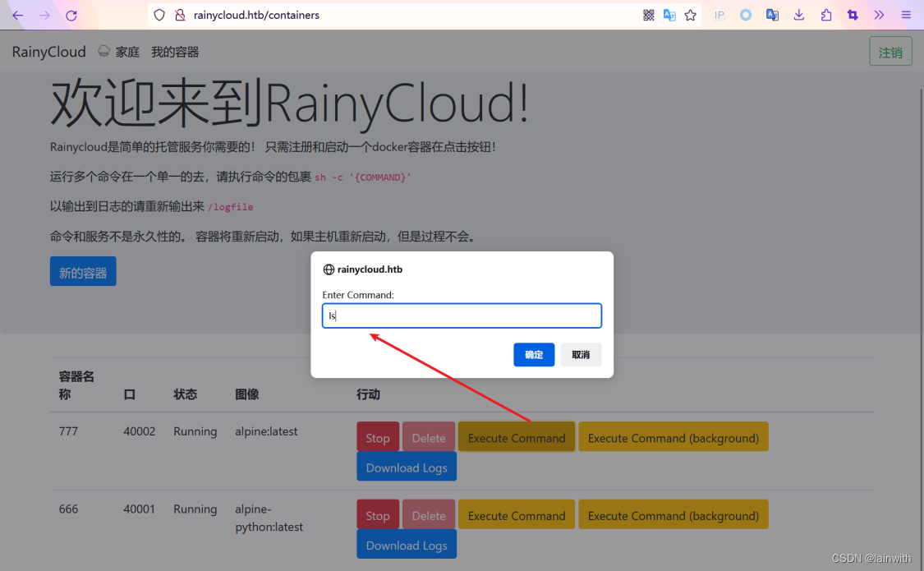Click the /logfile code text
The image size is (924, 571).
231,207
